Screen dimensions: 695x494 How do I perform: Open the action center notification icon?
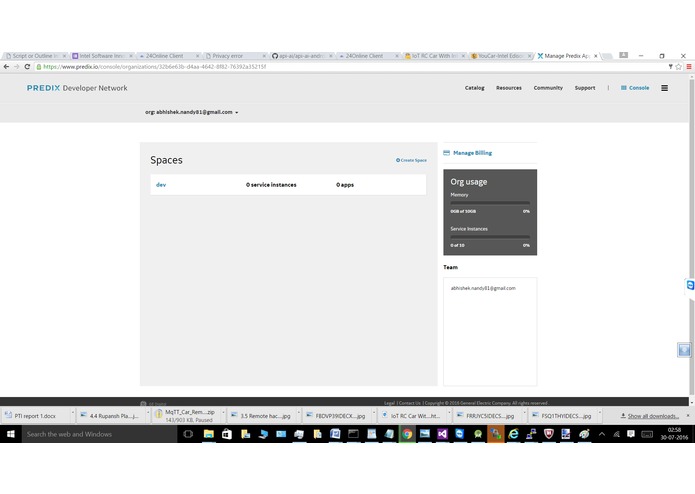(x=630, y=434)
